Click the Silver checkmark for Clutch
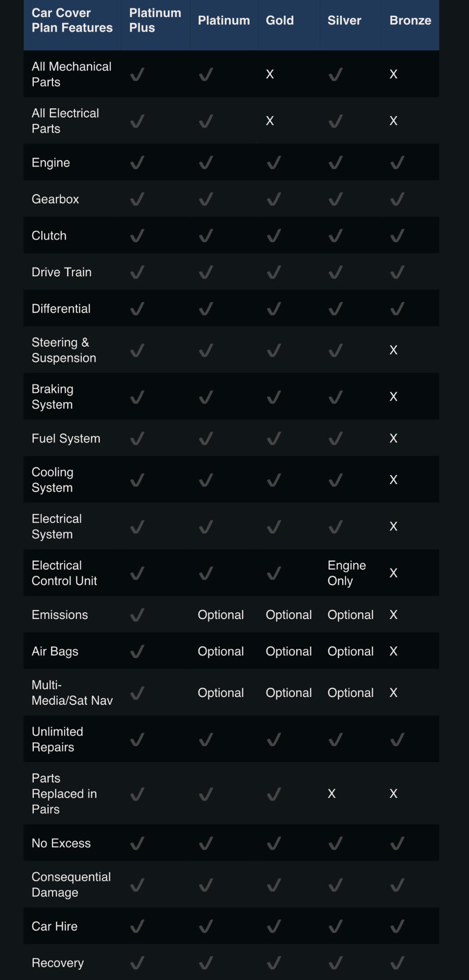The width and height of the screenshot is (469, 980). [335, 236]
